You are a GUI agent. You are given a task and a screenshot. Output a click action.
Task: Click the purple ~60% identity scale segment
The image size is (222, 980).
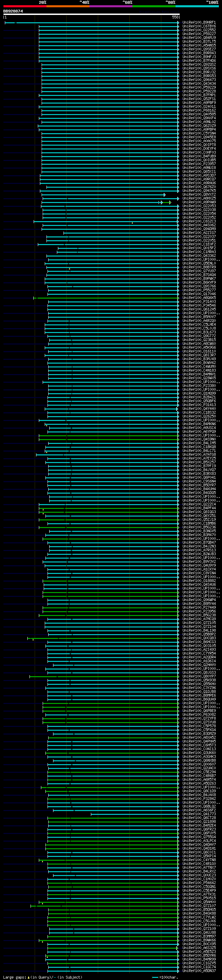tap(111, 6)
